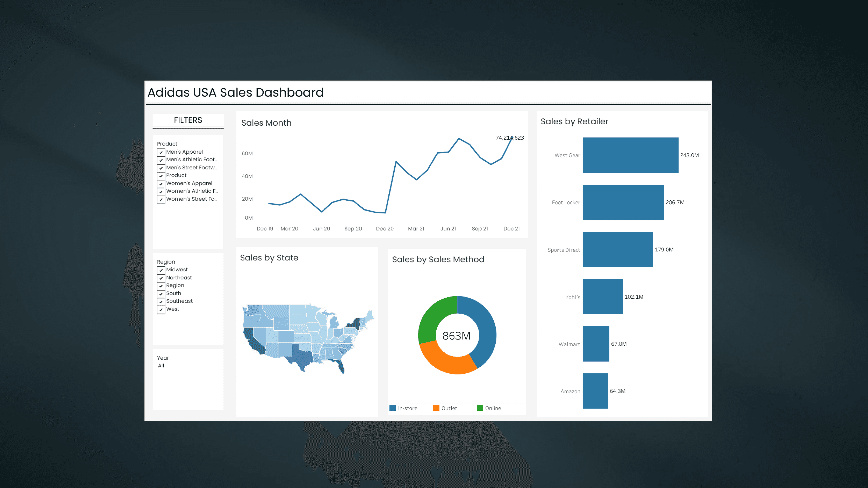This screenshot has width=868, height=488.
Task: Uncheck the Men's Apparel product checkbox
Action: 161,152
